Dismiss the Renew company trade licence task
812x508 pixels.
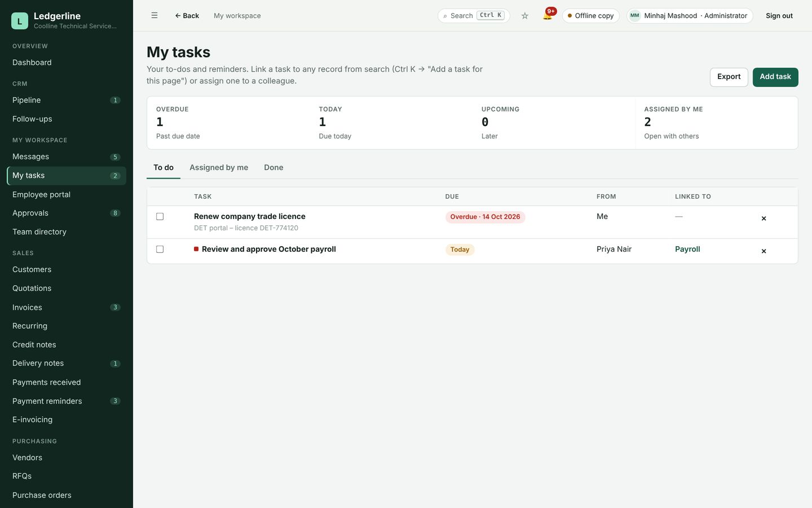tap(764, 218)
